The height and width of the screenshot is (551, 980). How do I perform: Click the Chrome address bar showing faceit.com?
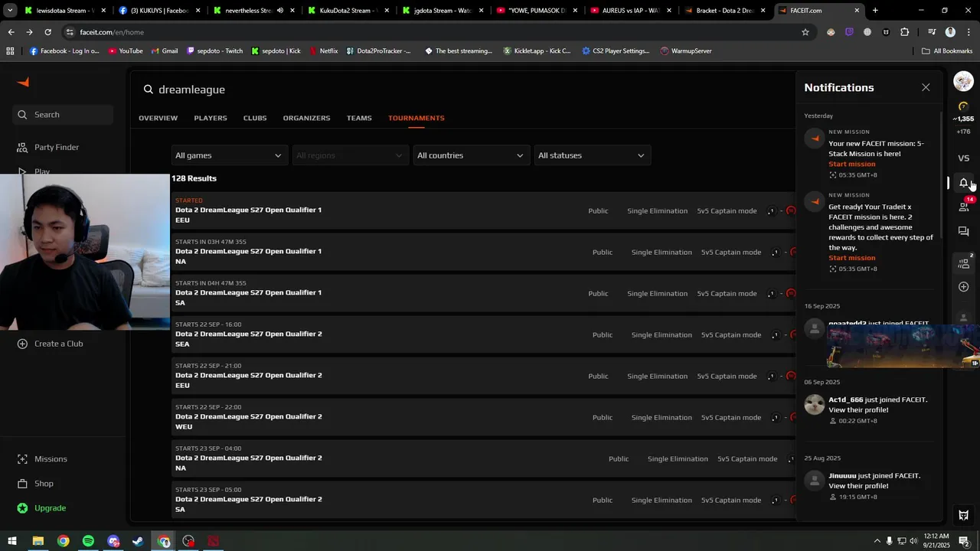pyautogui.click(x=429, y=32)
